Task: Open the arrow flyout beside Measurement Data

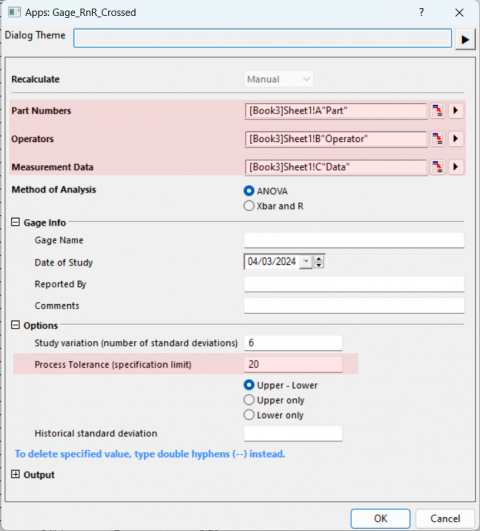Action: [x=456, y=167]
